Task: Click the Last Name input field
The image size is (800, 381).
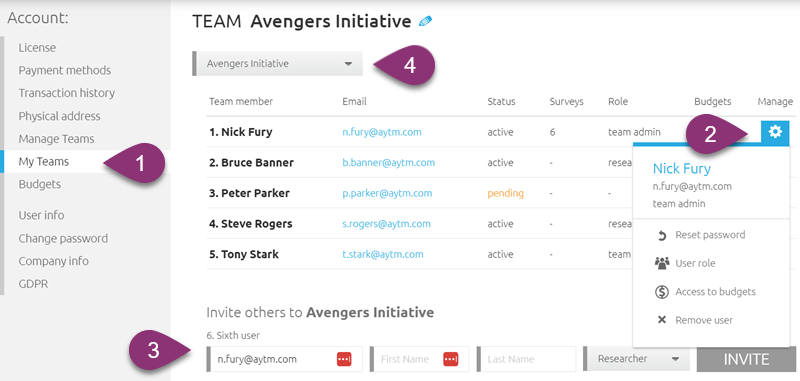Action: pyautogui.click(x=527, y=359)
